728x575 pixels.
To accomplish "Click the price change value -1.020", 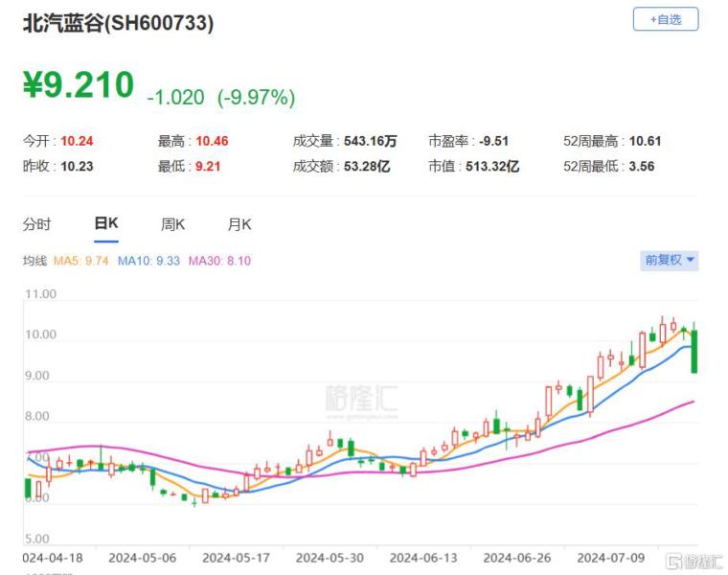I will (x=175, y=98).
